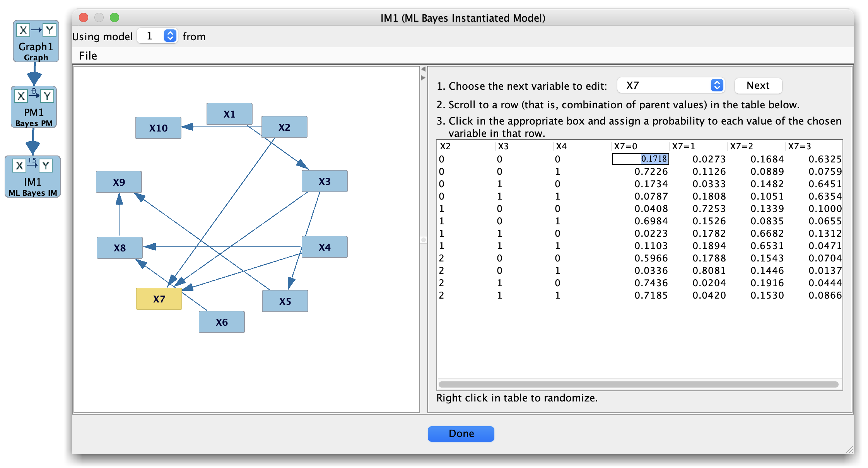Click the Done button
Image resolution: width=868 pixels, height=468 pixels.
(461, 434)
